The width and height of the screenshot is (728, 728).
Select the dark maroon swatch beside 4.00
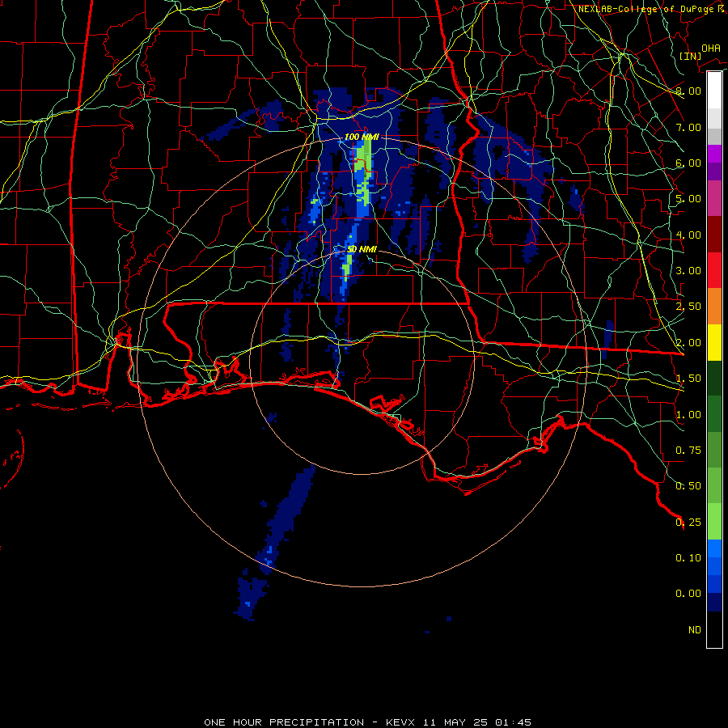714,235
